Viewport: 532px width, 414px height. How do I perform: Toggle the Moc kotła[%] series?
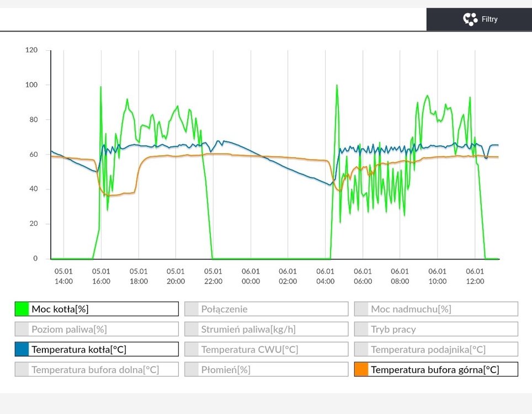pyautogui.click(x=97, y=309)
